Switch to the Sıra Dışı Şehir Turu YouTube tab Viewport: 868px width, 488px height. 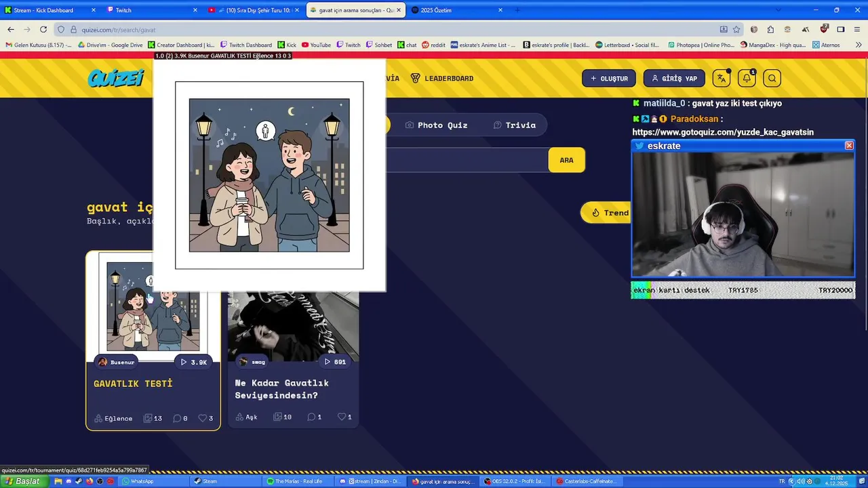click(254, 10)
